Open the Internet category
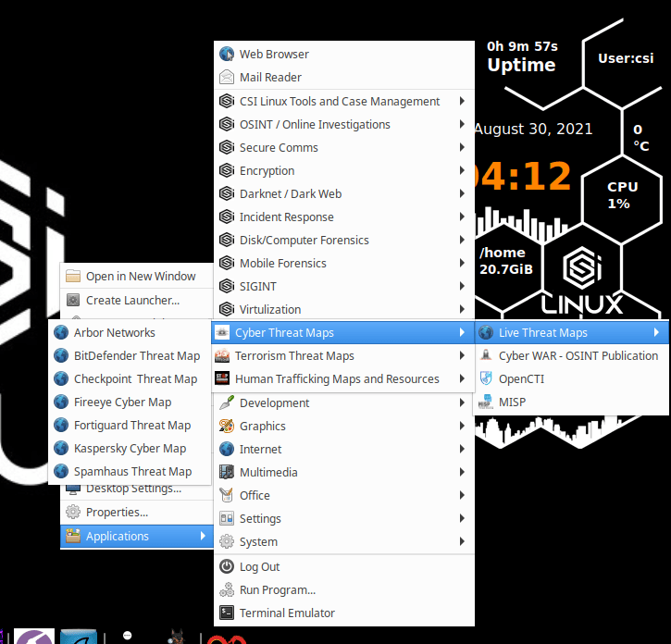The height and width of the screenshot is (644, 671). pos(344,449)
